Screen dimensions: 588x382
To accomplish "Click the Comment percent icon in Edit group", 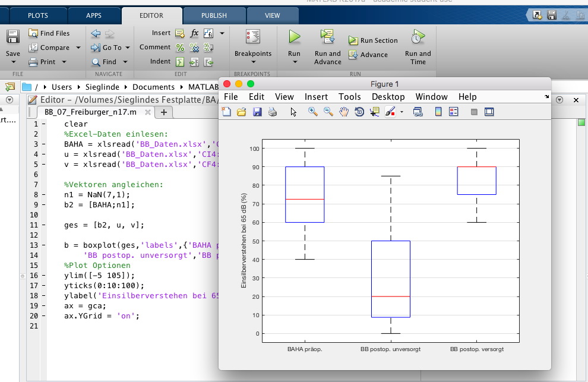I will tap(180, 48).
